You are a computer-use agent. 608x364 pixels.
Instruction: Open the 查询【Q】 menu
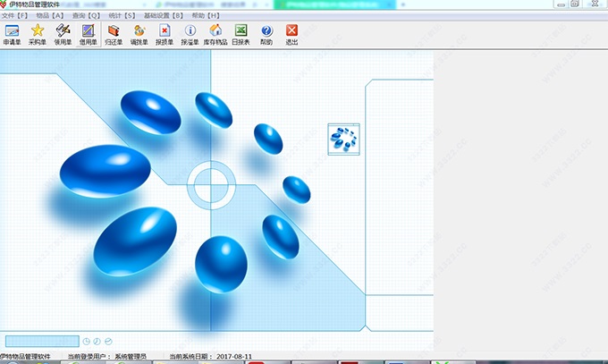point(86,15)
